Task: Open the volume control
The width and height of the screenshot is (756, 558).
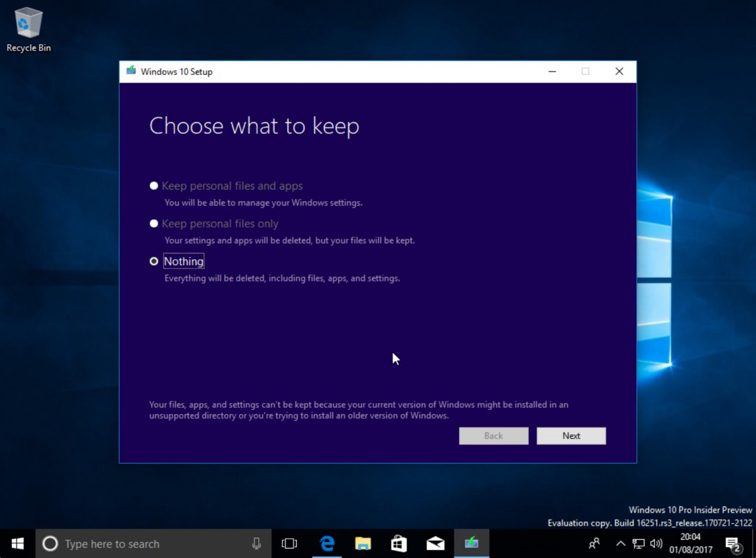Action: 656,543
